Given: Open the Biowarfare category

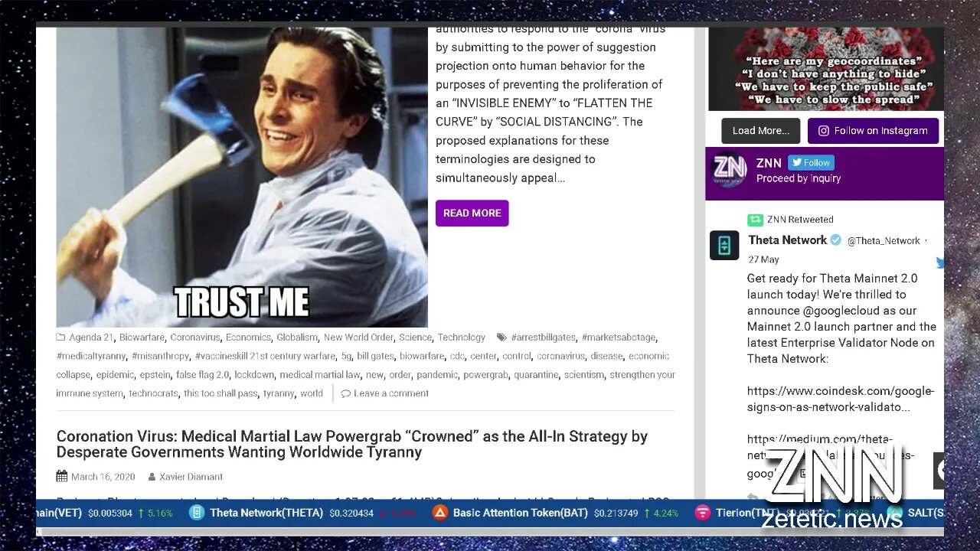Looking at the screenshot, I should point(142,337).
